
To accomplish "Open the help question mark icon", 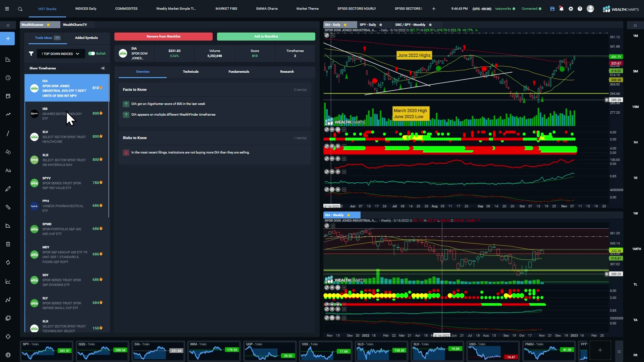I will 580,9.
